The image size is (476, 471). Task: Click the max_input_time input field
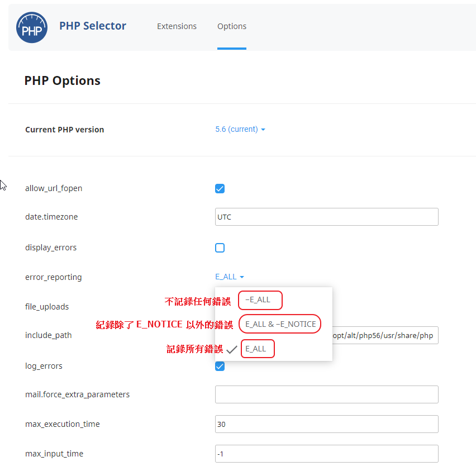point(326,454)
